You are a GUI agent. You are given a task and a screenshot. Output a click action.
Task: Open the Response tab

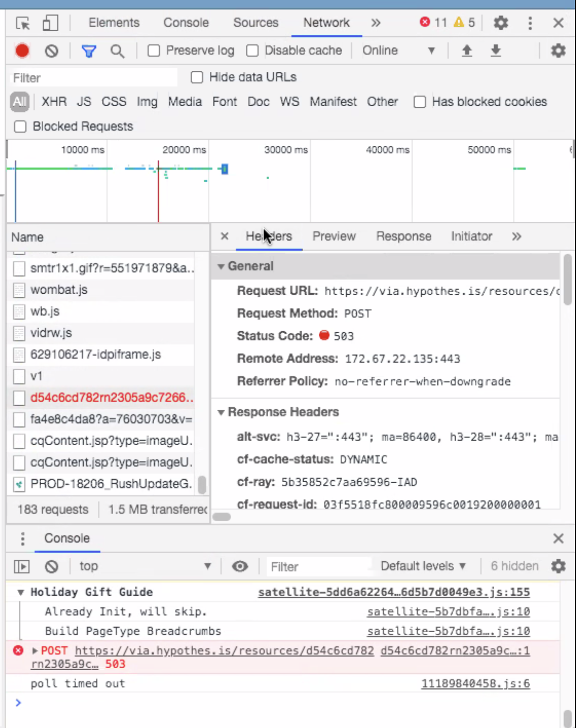point(404,236)
